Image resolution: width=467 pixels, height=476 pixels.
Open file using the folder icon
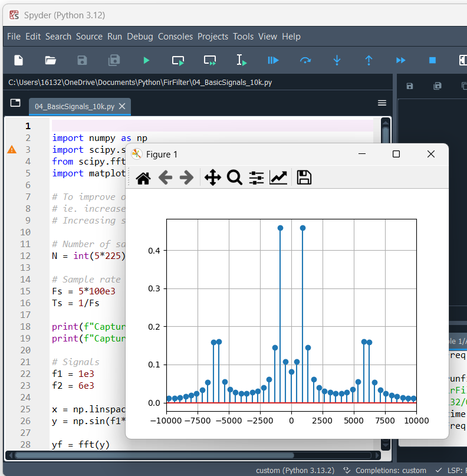click(x=50, y=60)
